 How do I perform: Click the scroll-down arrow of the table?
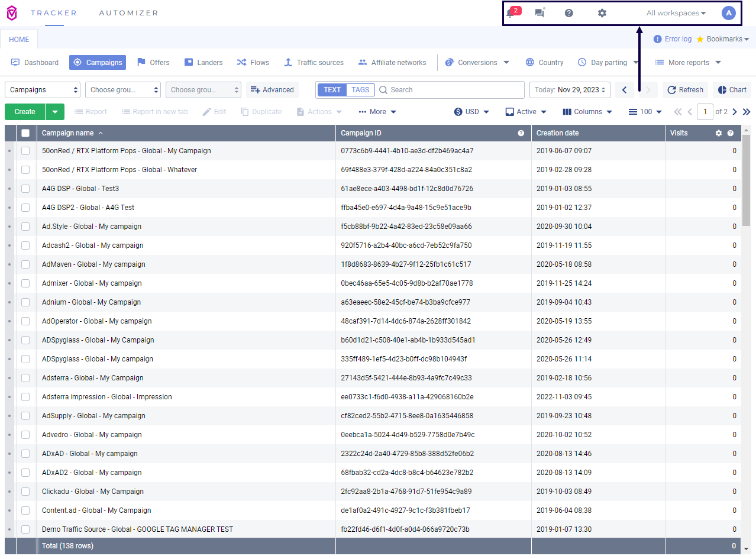747,548
